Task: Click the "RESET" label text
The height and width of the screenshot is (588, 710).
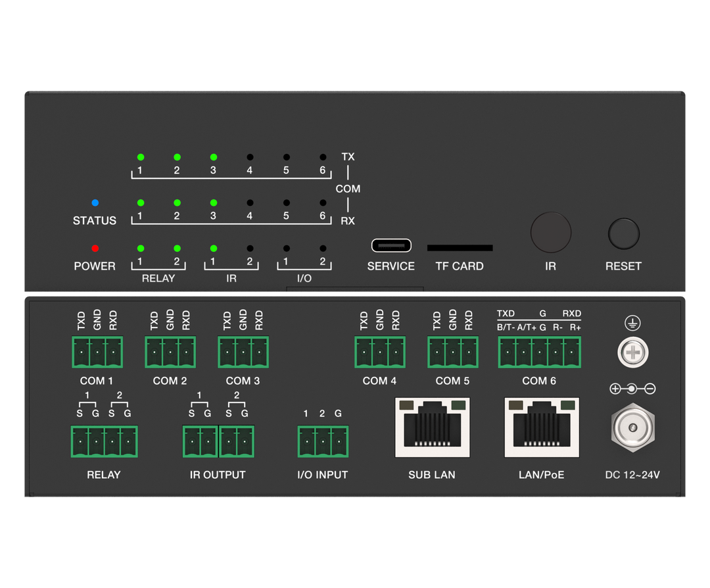Action: click(x=623, y=266)
